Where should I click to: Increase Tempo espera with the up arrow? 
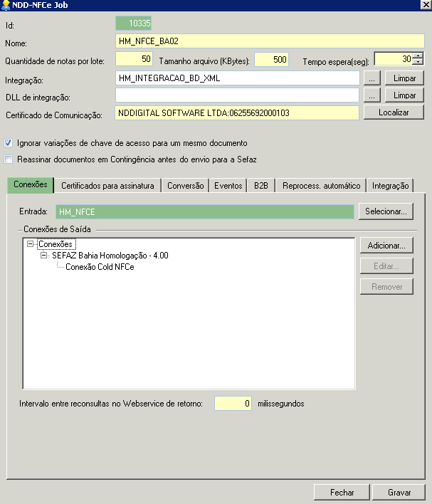pyautogui.click(x=418, y=56)
